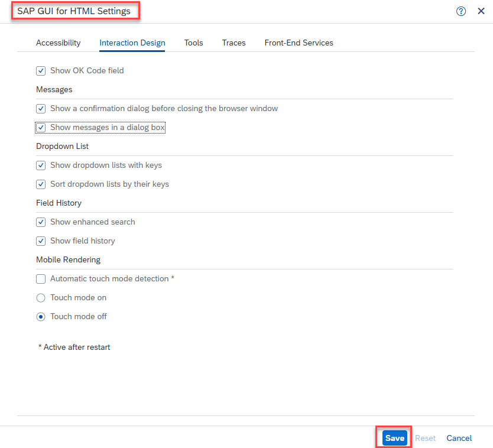Select the Interaction Design tab
Screen dimensions: 493x448
(132, 43)
